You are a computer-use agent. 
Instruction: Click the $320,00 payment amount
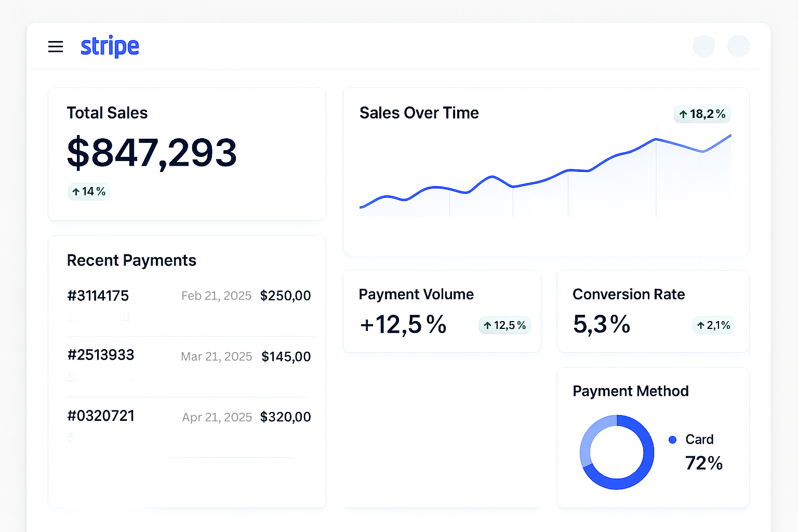(285, 417)
